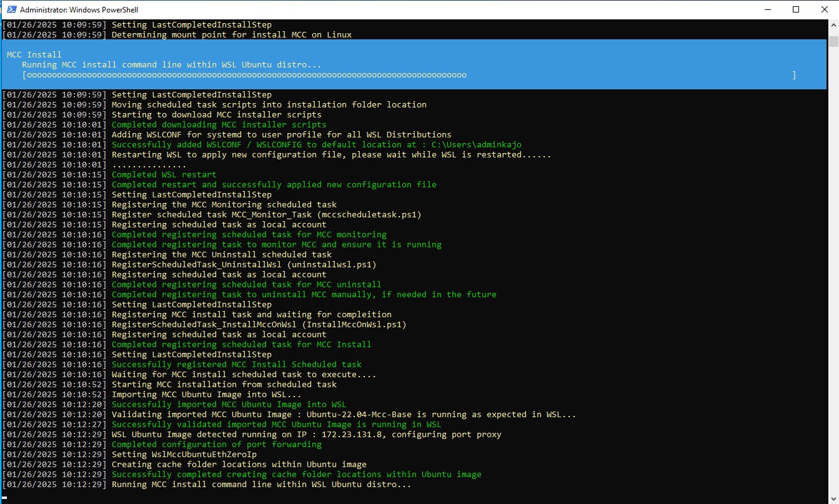Click 'Creating cache folder locations within Ubuntu image'
Viewport: 839px width, 504px height.
239,465
